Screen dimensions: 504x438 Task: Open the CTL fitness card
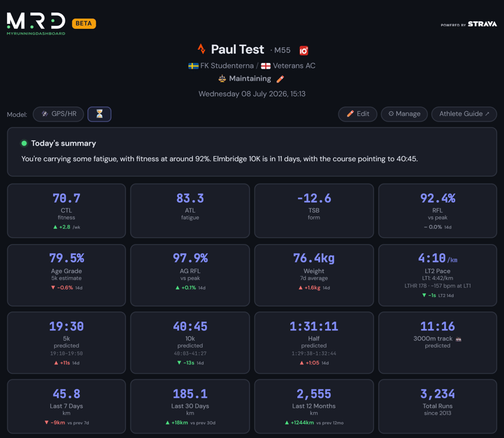pos(67,211)
